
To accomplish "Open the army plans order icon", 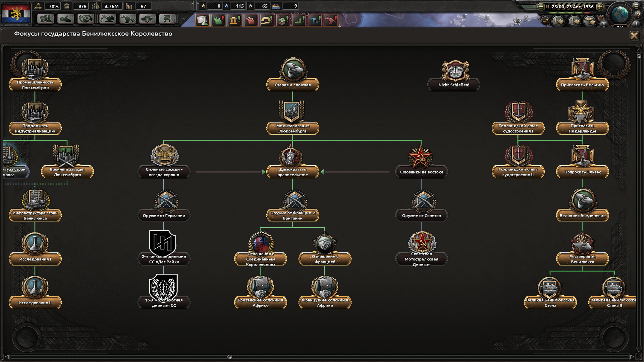I will click(558, 21).
